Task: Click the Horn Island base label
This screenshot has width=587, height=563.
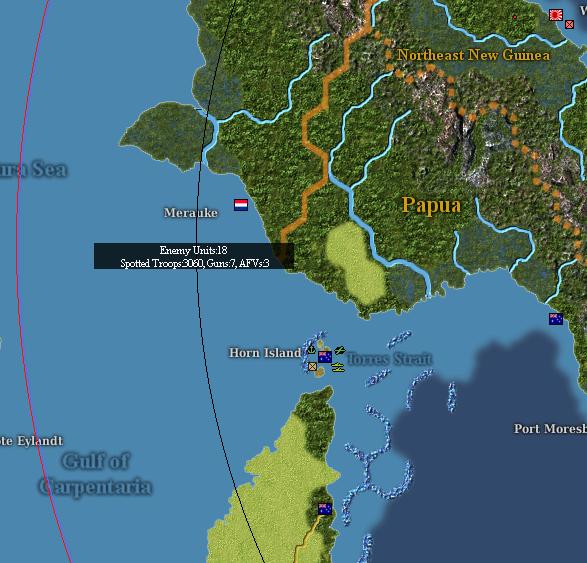Action: coord(265,353)
